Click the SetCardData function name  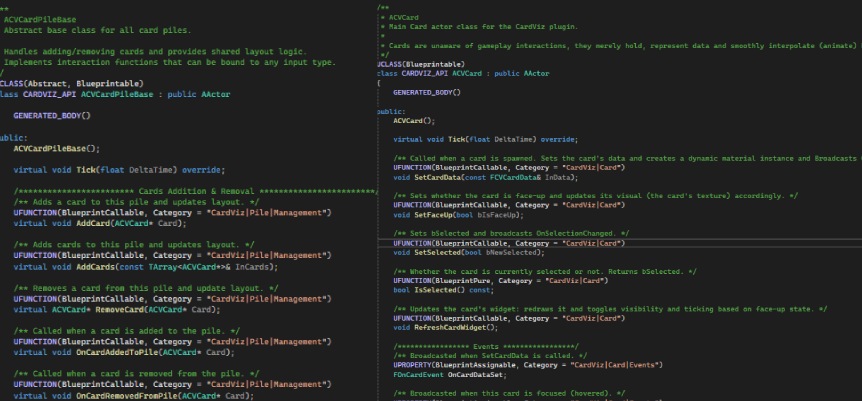(435, 178)
